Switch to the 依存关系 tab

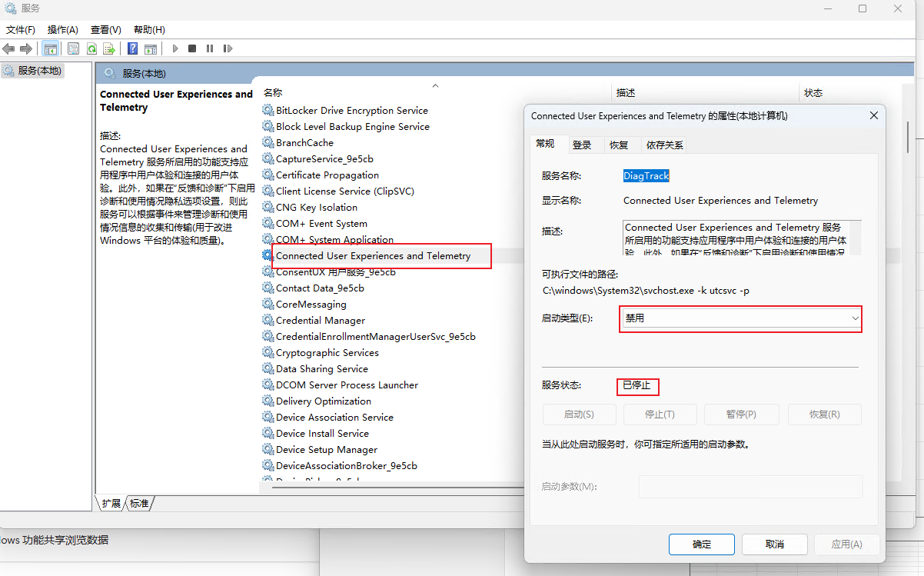coord(664,145)
